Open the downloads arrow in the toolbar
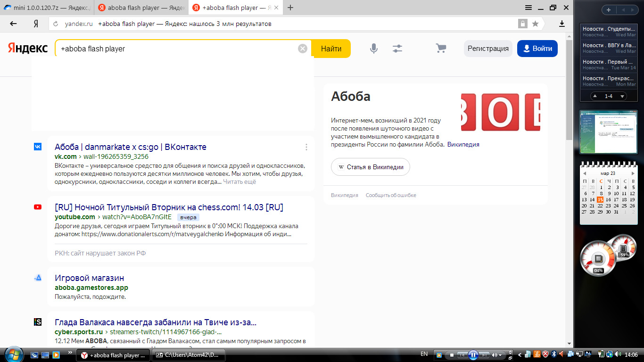Screen dimensions: 644x362 point(562,24)
